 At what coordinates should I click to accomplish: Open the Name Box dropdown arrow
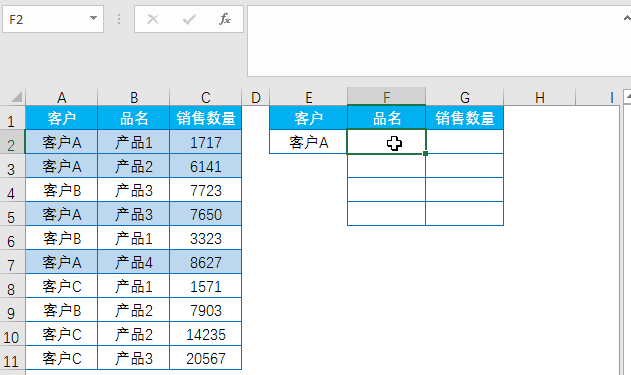click(x=93, y=19)
